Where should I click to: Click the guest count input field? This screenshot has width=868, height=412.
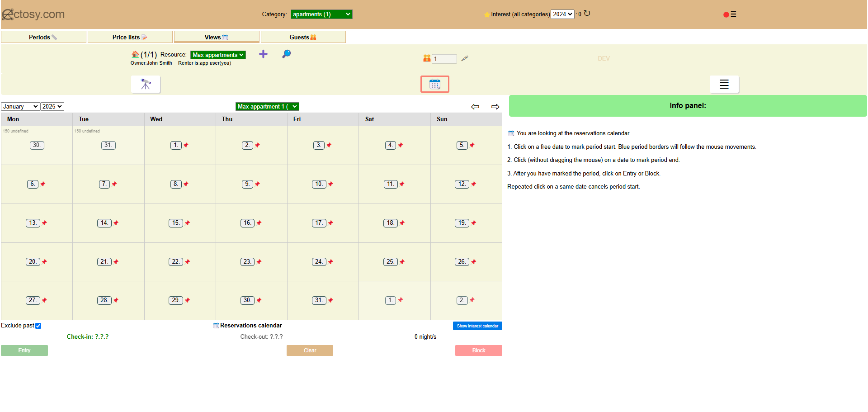444,59
